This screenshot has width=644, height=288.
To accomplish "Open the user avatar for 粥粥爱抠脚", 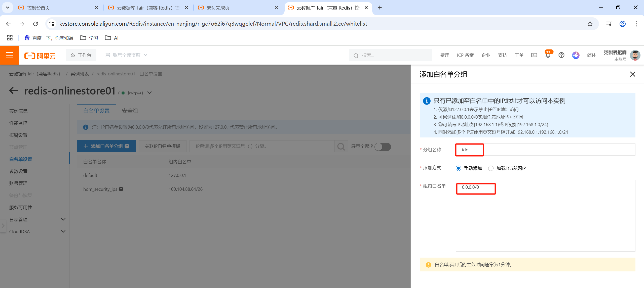I will point(635,55).
